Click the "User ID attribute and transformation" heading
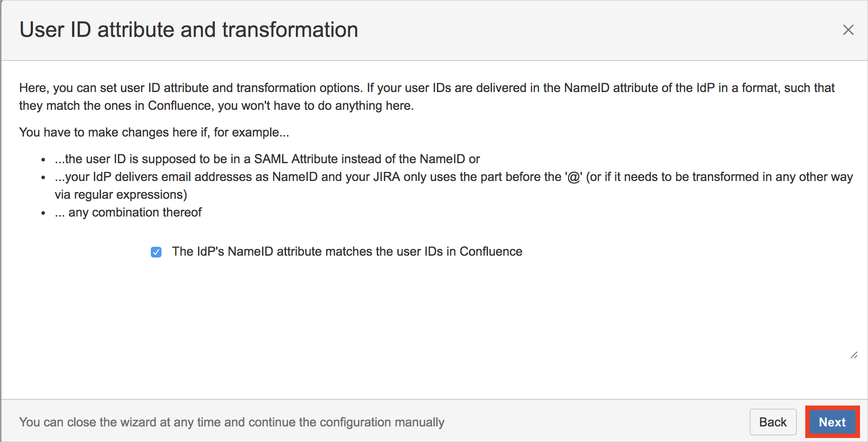The image size is (868, 442). click(x=189, y=30)
